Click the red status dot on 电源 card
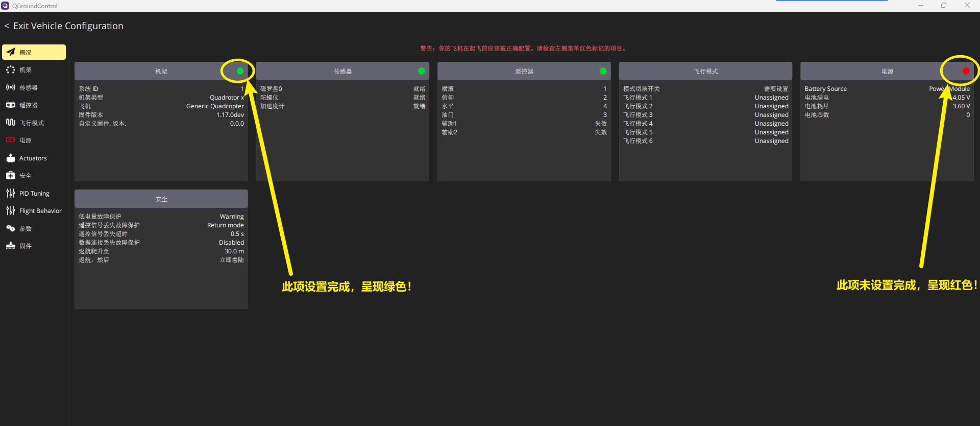Image resolution: width=980 pixels, height=426 pixels. point(966,71)
